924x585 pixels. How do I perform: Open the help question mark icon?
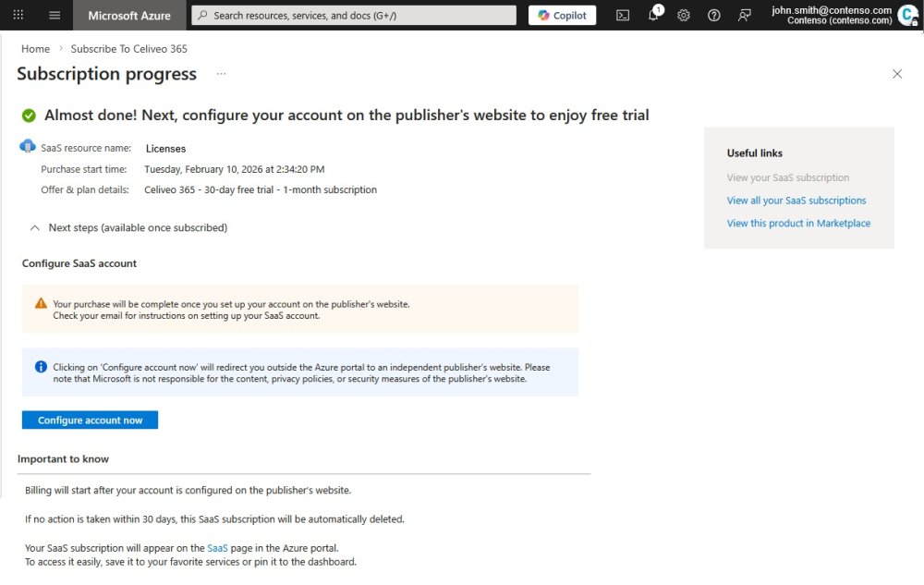(x=713, y=16)
